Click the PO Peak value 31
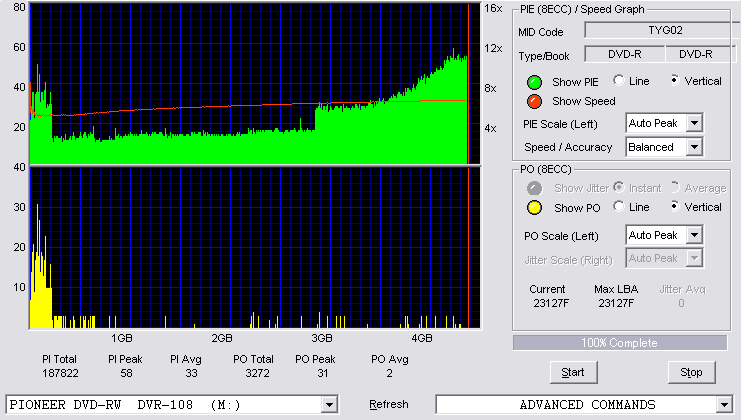This screenshot has height=420, width=742. (x=323, y=374)
